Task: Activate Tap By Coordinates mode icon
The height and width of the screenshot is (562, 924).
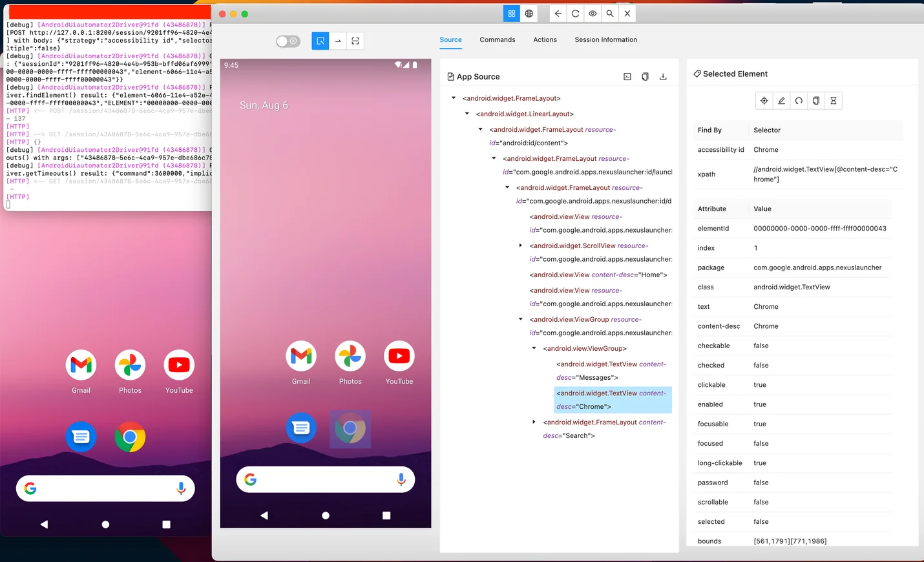Action: [x=355, y=41]
